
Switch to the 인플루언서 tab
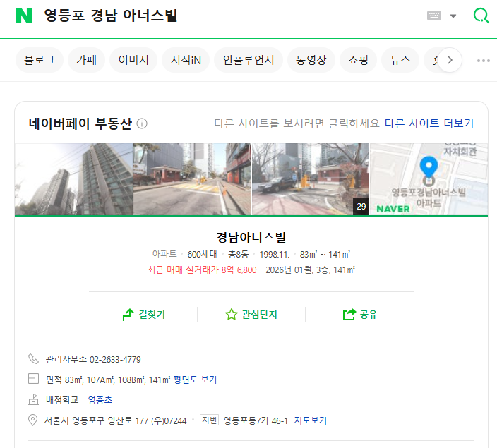tap(248, 60)
